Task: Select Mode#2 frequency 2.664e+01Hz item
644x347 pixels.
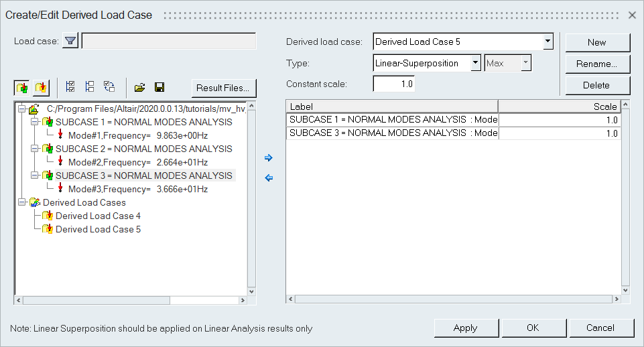Action: pyautogui.click(x=137, y=161)
